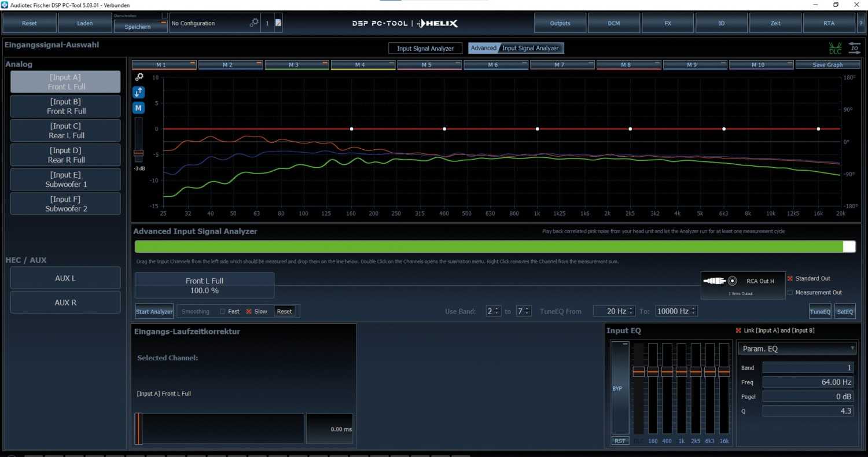Click Start Analyzer

[155, 311]
